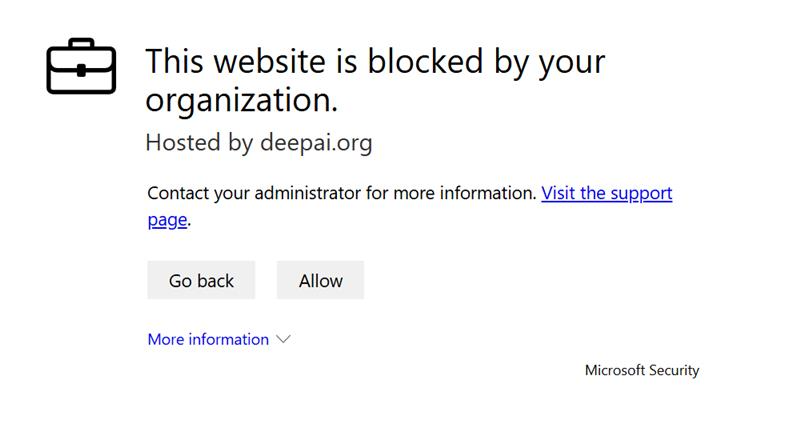Click the chevron beside More information
Viewport: 800px width, 447px height.
283,339
